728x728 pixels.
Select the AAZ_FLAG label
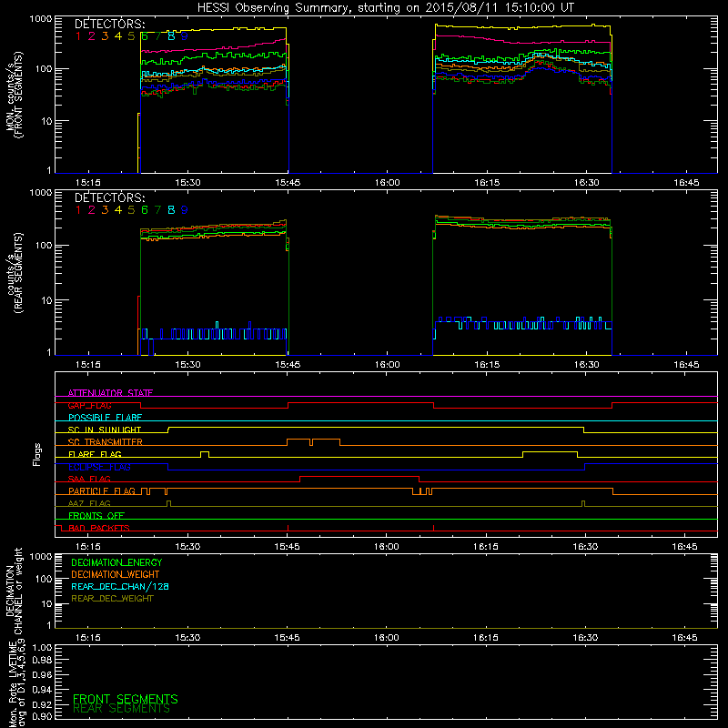(x=89, y=503)
